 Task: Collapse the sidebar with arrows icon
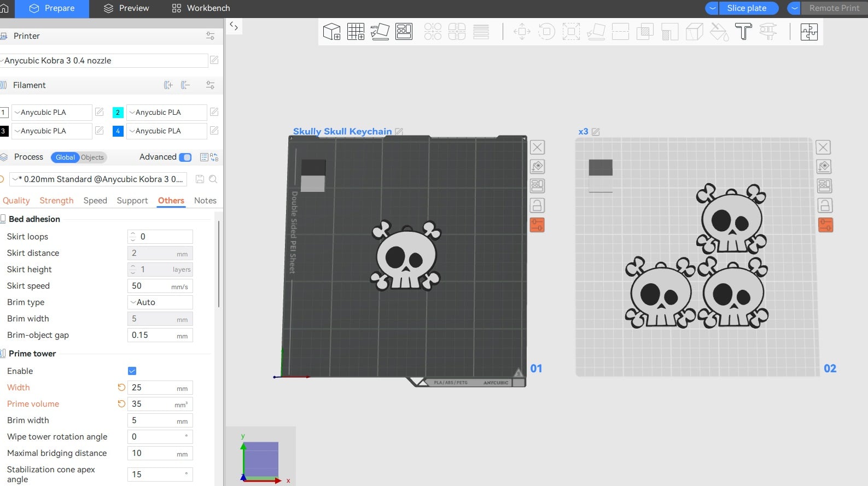(234, 26)
